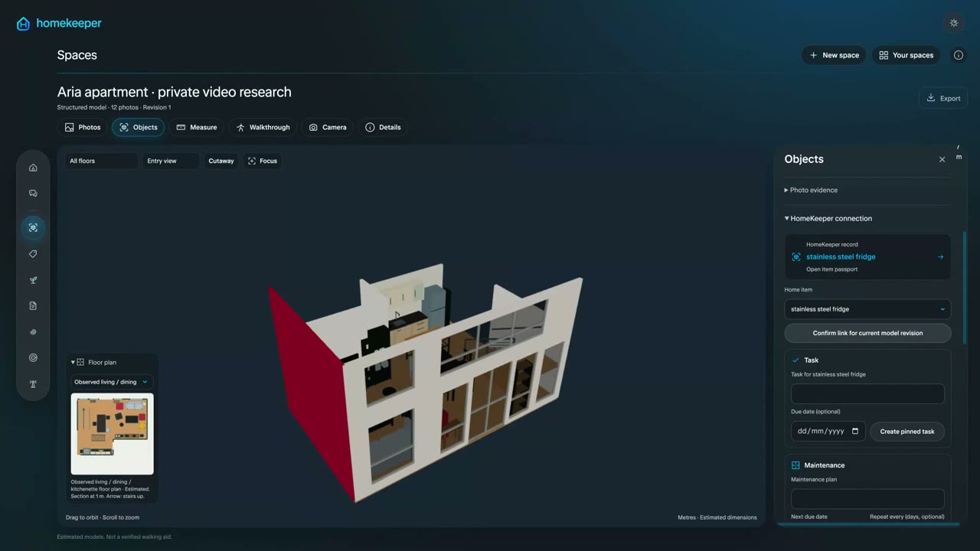Open the price tag icon in sidebar

click(x=33, y=254)
